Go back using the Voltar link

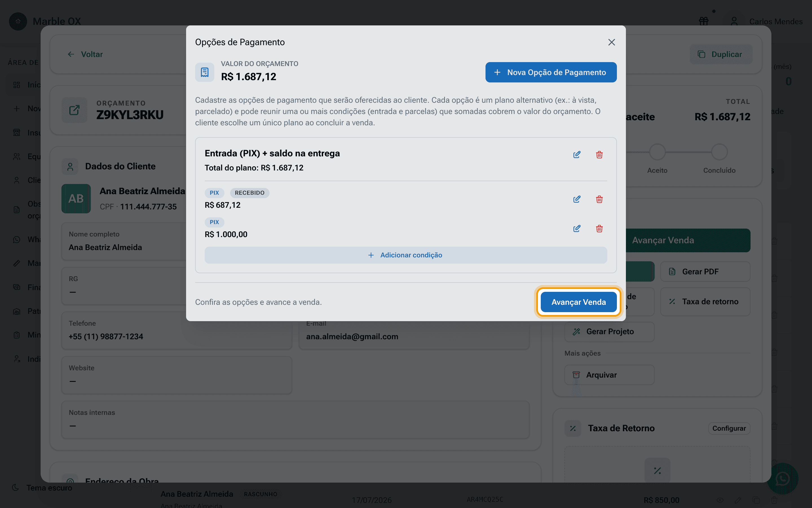coord(85,54)
